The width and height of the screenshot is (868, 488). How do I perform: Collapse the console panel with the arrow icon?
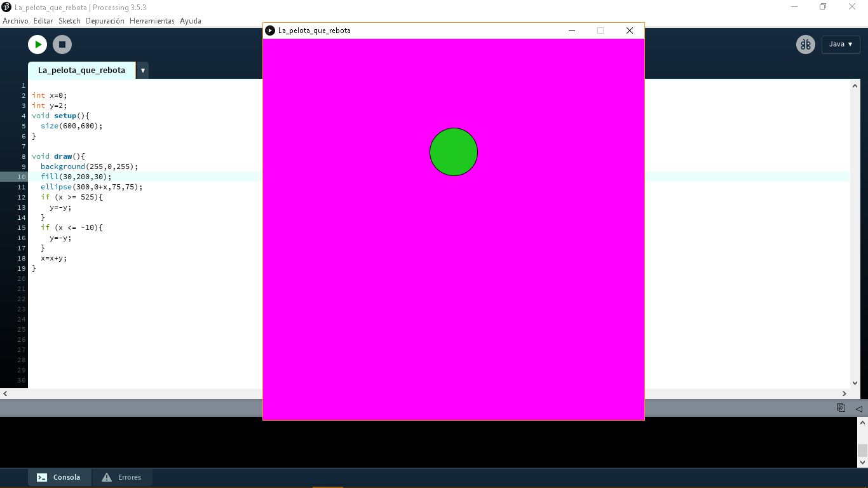tap(858, 408)
